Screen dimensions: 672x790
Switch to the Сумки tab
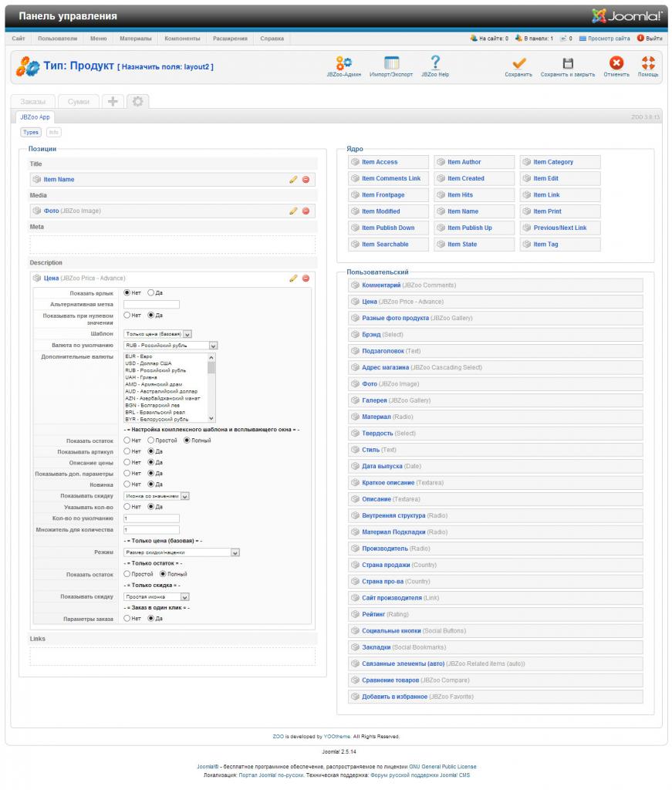(78, 101)
